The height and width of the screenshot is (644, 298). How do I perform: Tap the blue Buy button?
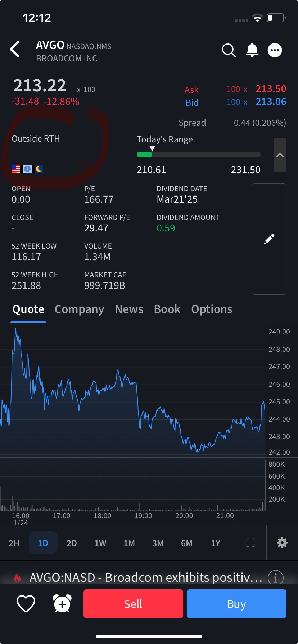click(236, 604)
